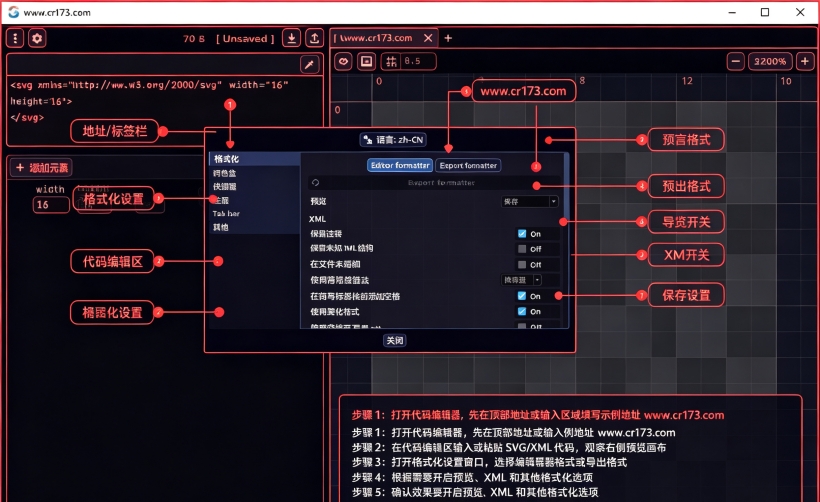
Task: Click the grid snap icon near 8.5
Action: (x=391, y=62)
